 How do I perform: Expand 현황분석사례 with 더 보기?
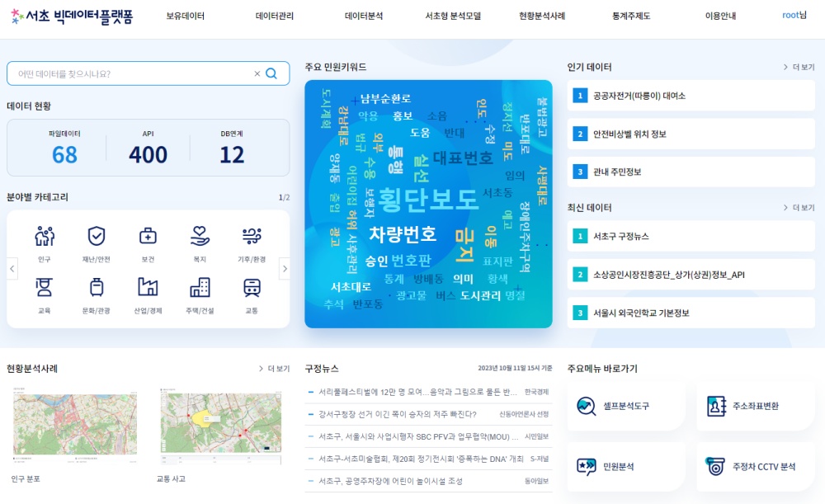[274, 369]
